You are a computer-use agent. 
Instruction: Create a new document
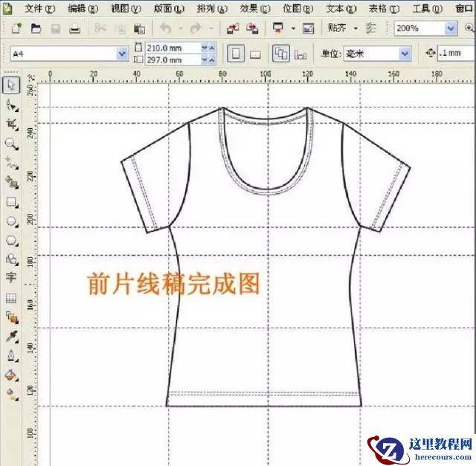coord(16,29)
